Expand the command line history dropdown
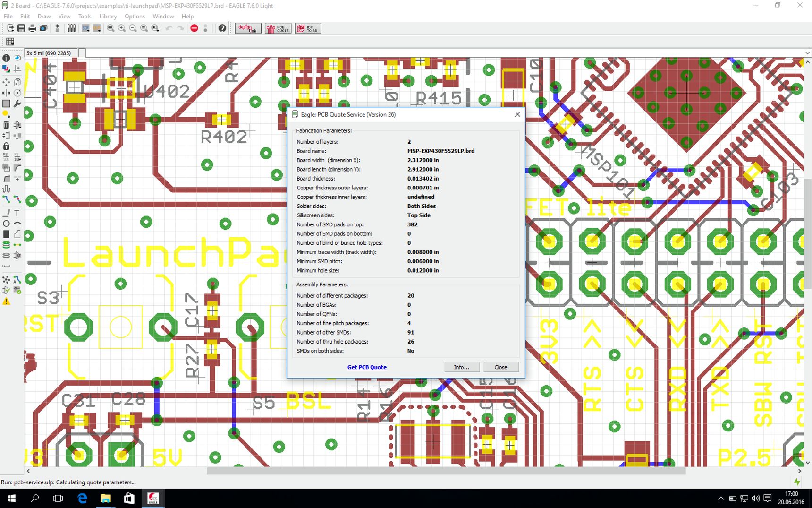The height and width of the screenshot is (508, 812). point(807,53)
